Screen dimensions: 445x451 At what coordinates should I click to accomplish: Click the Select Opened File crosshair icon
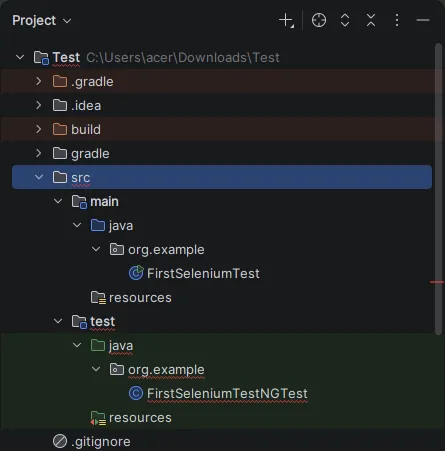click(319, 20)
